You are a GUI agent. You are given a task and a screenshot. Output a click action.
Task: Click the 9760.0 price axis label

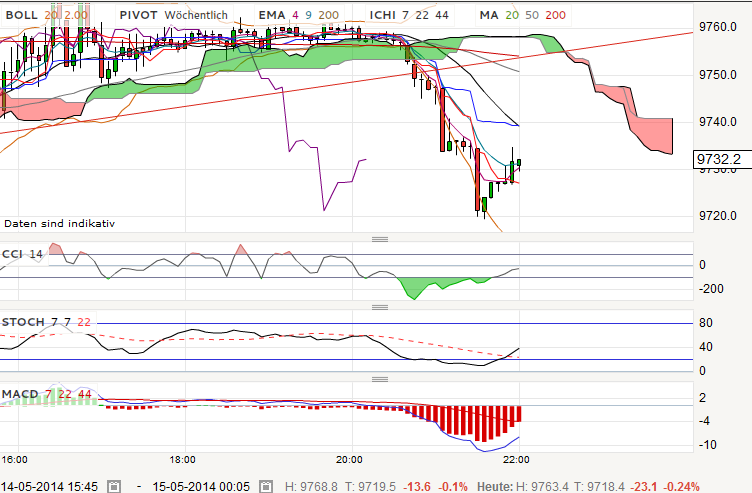click(718, 27)
